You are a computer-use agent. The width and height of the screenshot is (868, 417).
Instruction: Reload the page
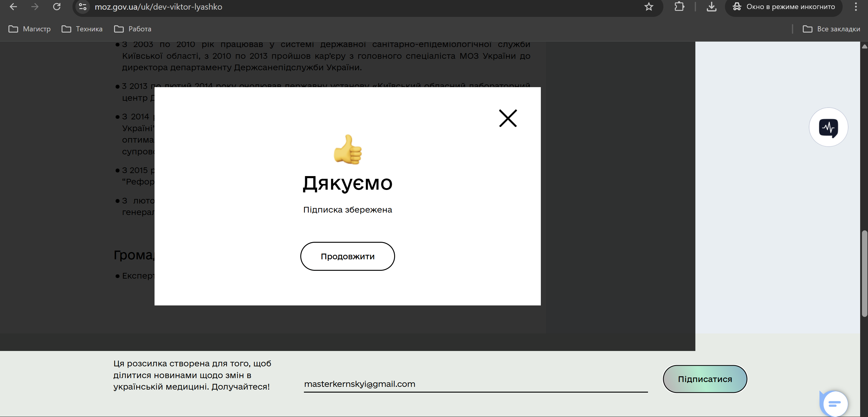tap(57, 7)
